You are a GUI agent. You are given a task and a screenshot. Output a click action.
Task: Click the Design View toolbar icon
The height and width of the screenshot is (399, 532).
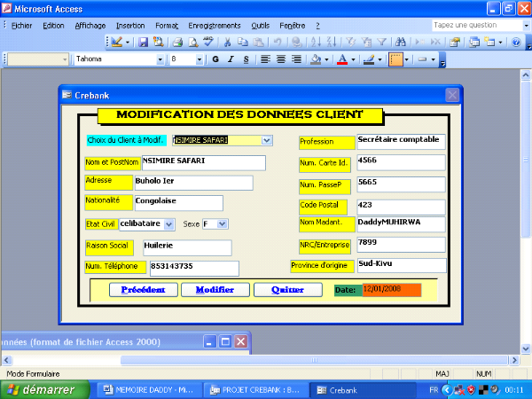(x=117, y=42)
